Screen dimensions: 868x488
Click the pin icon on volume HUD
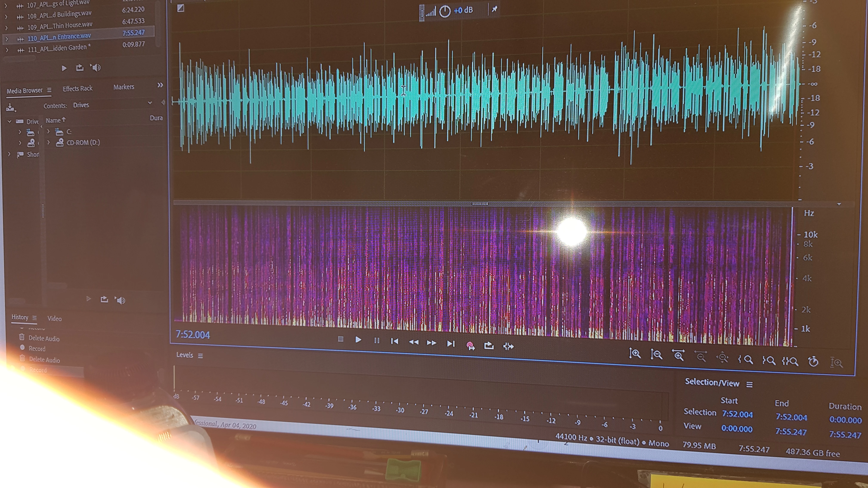point(494,9)
